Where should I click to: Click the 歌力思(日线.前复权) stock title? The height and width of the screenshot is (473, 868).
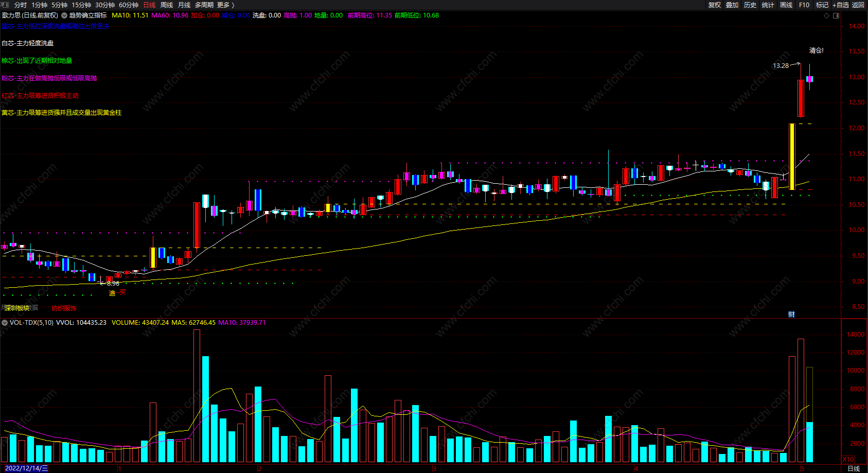pos(30,15)
